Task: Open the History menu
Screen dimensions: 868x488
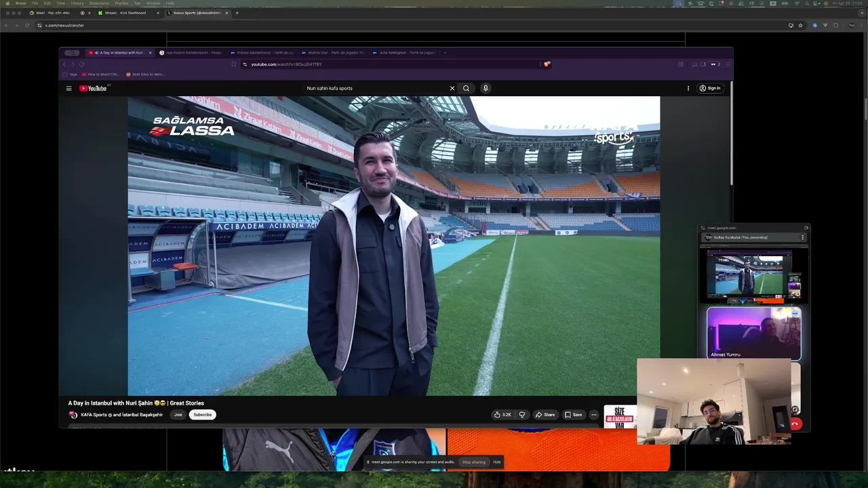Action: [x=77, y=3]
